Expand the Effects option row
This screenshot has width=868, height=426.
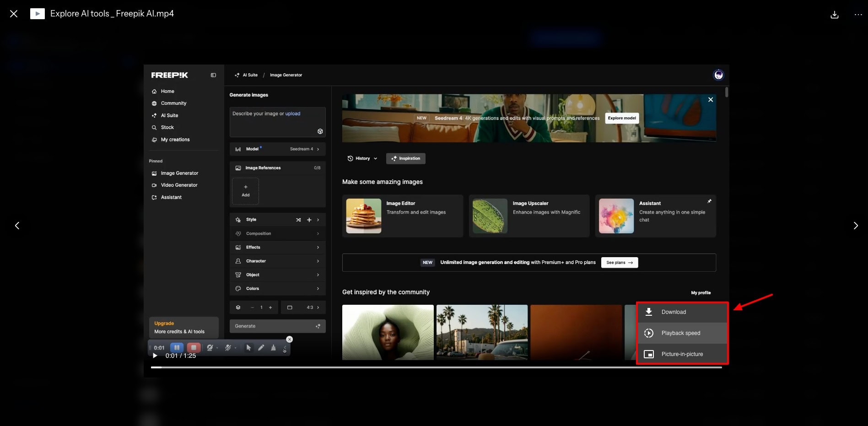(277, 247)
